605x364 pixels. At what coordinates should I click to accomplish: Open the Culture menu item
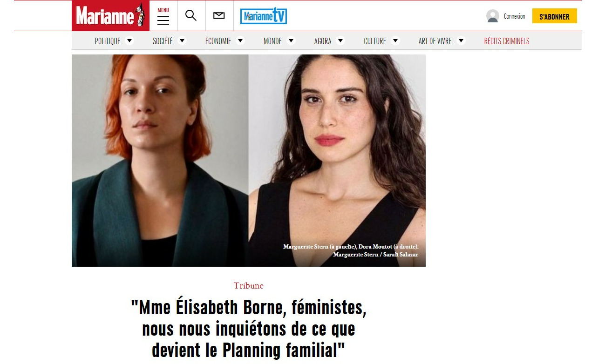pos(375,41)
